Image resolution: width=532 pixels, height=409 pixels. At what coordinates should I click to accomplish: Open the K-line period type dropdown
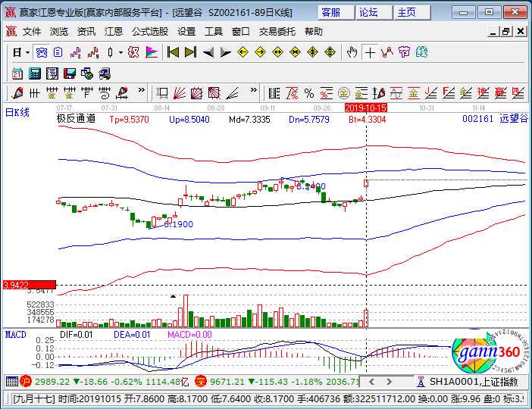click(x=21, y=52)
